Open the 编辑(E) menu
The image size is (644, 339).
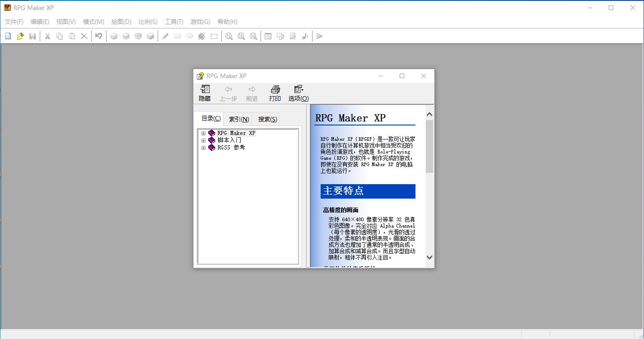click(x=40, y=22)
